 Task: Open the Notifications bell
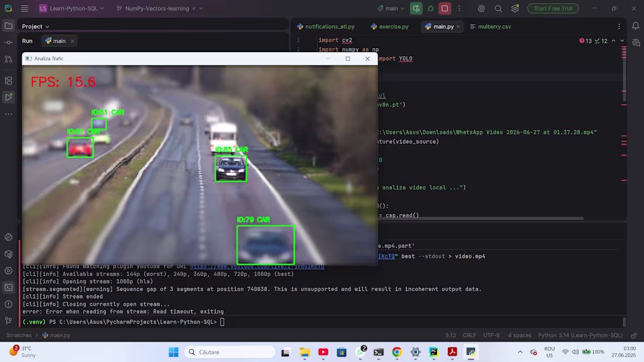point(635,26)
